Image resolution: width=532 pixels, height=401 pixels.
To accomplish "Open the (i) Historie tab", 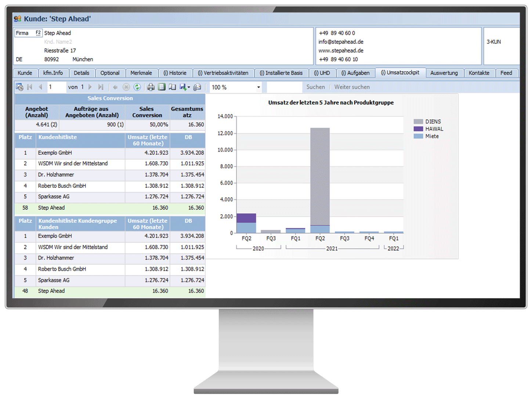I will (175, 73).
